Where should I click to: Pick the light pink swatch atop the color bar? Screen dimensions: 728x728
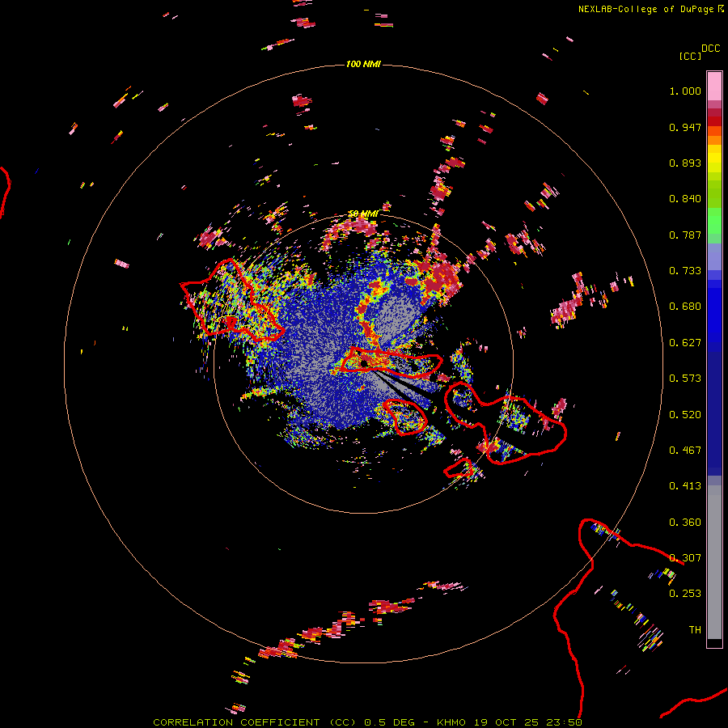(x=714, y=86)
